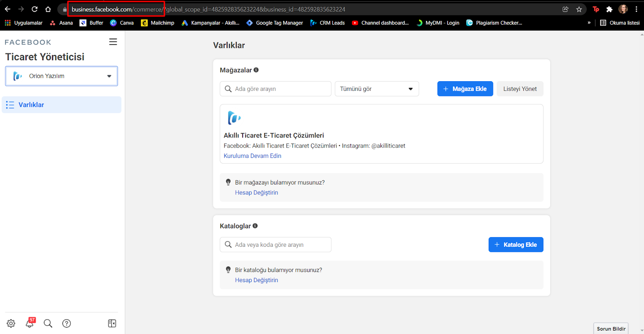Click the Ada göre arayın search field
This screenshot has height=334, width=644.
[x=276, y=89]
